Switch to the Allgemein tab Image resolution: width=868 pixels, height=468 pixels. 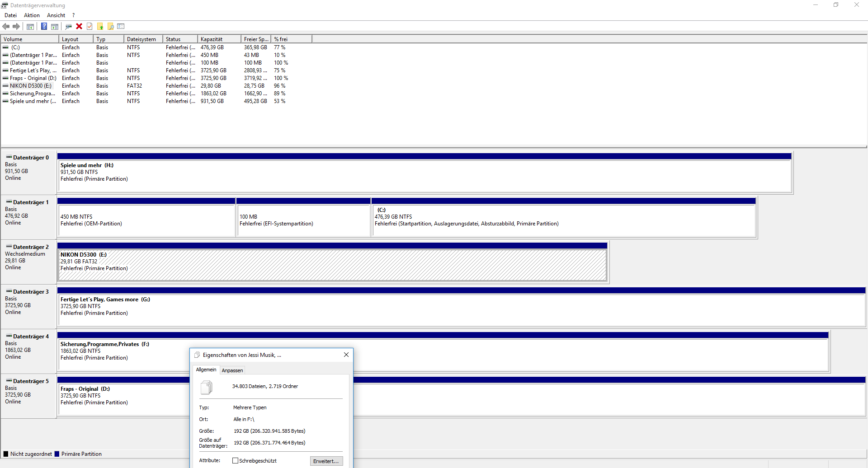pos(206,370)
